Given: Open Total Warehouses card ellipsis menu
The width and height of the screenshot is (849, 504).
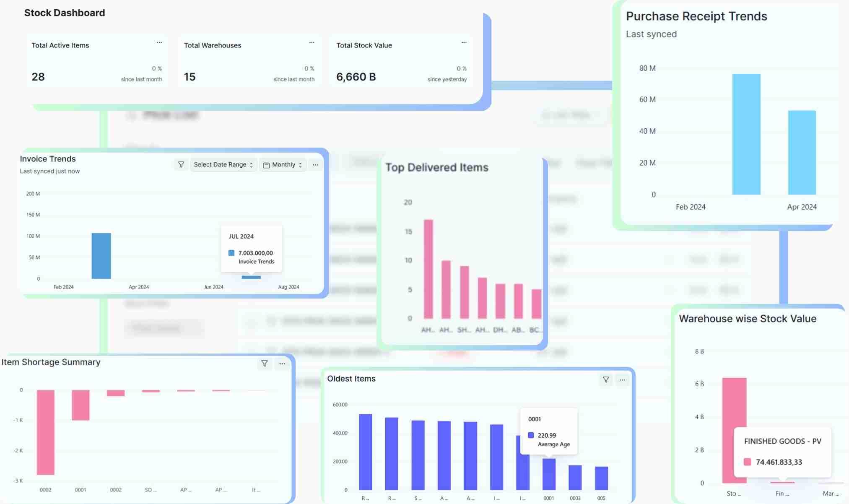Looking at the screenshot, I should pos(312,42).
